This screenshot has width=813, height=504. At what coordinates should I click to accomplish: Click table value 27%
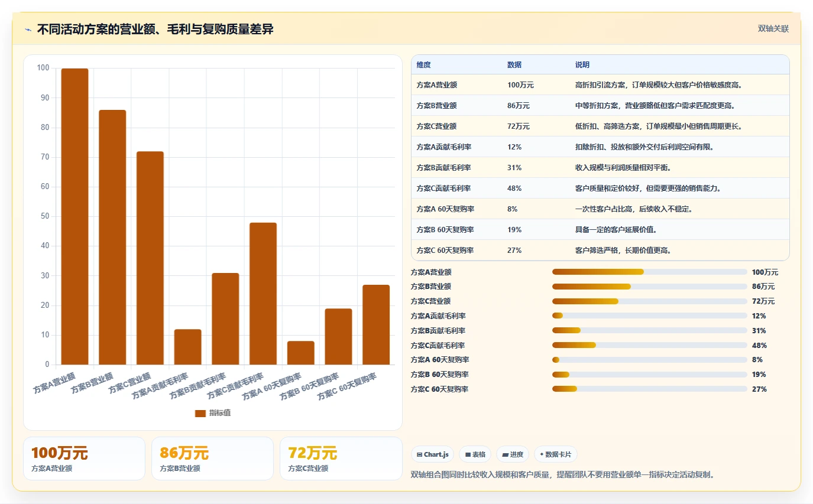pyautogui.click(x=514, y=251)
